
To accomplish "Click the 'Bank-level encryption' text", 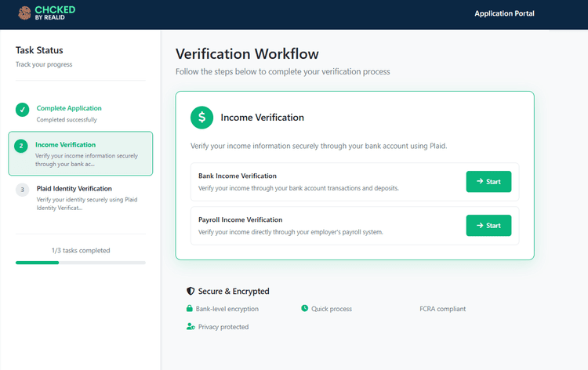I will coord(227,309).
